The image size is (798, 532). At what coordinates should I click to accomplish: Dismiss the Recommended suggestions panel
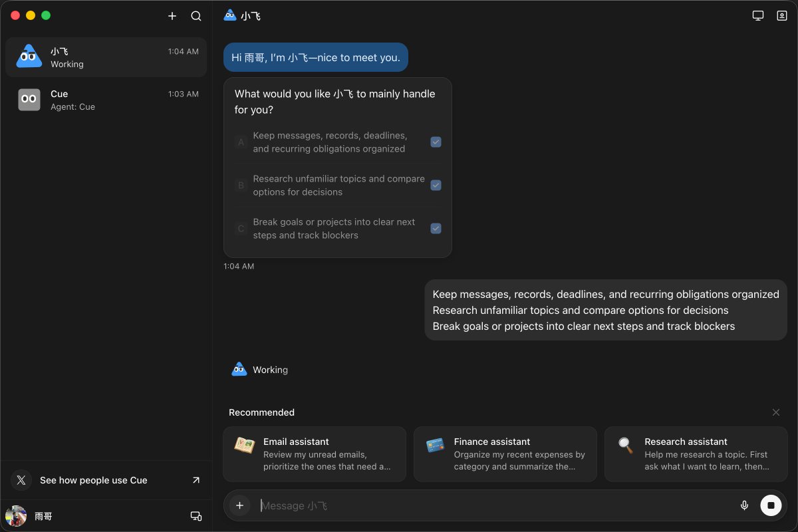pyautogui.click(x=776, y=412)
